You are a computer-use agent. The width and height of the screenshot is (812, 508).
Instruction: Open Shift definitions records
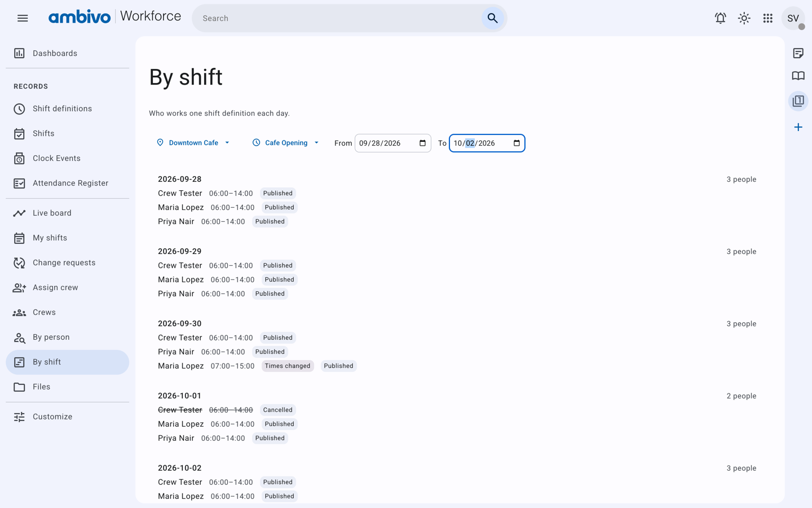(x=68, y=108)
